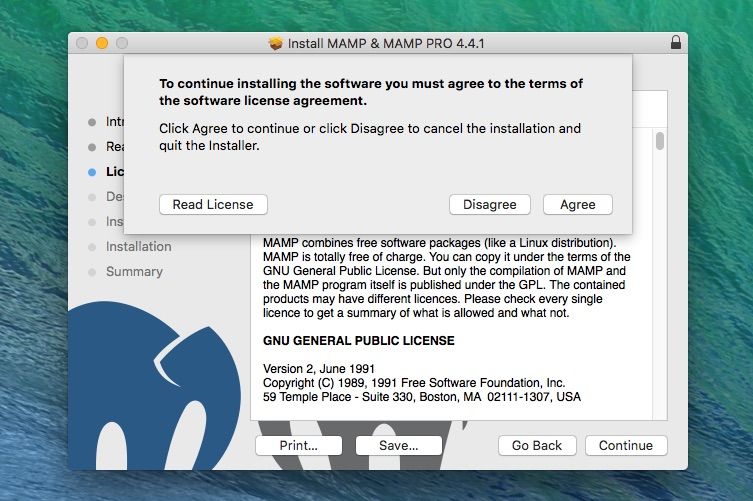Click the blue License step bullet

92,172
